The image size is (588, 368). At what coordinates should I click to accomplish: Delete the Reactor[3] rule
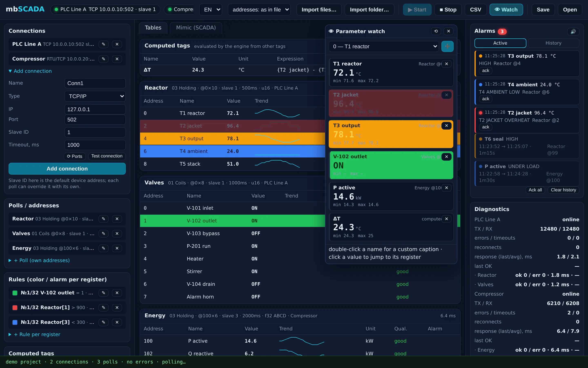pyautogui.click(x=117, y=322)
